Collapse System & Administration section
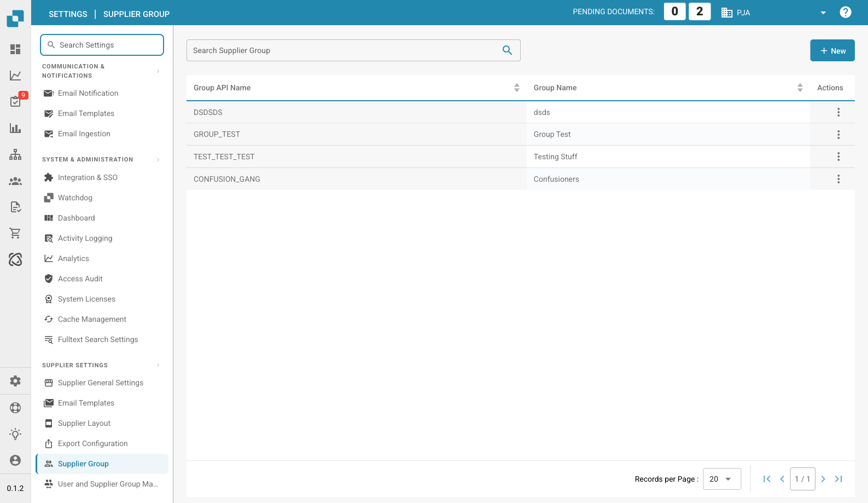 158,160
